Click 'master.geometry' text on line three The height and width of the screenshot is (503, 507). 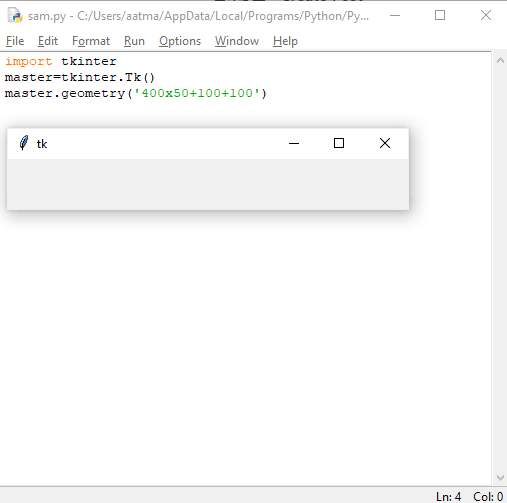[x=65, y=93]
